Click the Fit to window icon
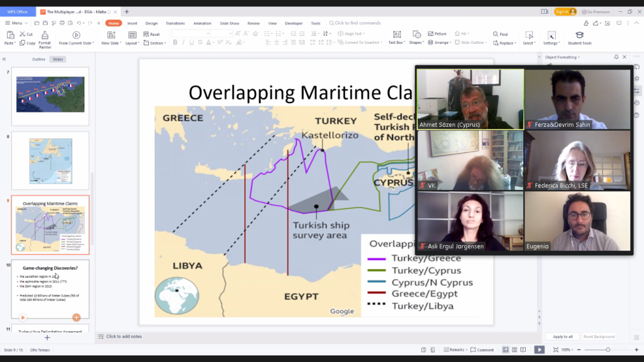 (x=556, y=349)
